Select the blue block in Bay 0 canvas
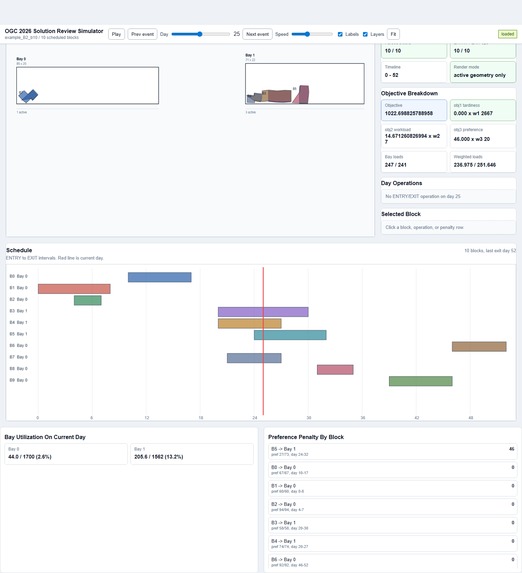522x573 pixels. tap(28, 96)
